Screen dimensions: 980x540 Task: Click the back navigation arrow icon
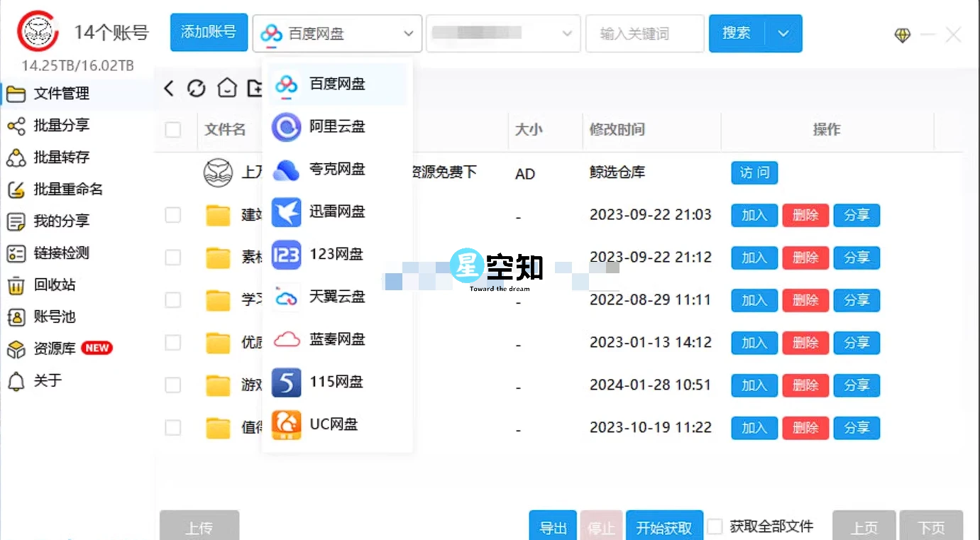[x=168, y=88]
